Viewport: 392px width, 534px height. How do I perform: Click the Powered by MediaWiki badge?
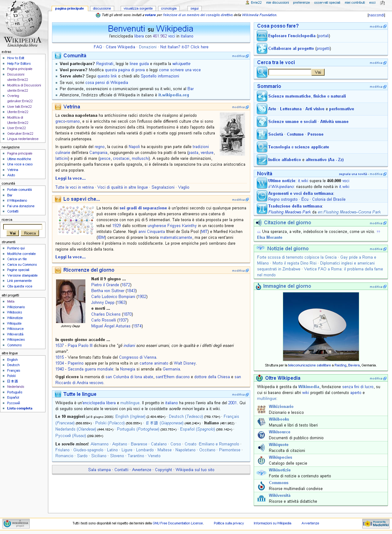point(376,523)
